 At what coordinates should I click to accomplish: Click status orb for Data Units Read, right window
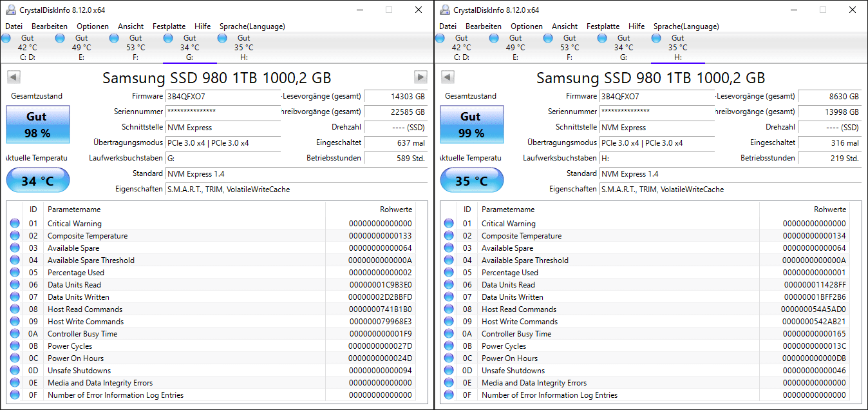449,285
